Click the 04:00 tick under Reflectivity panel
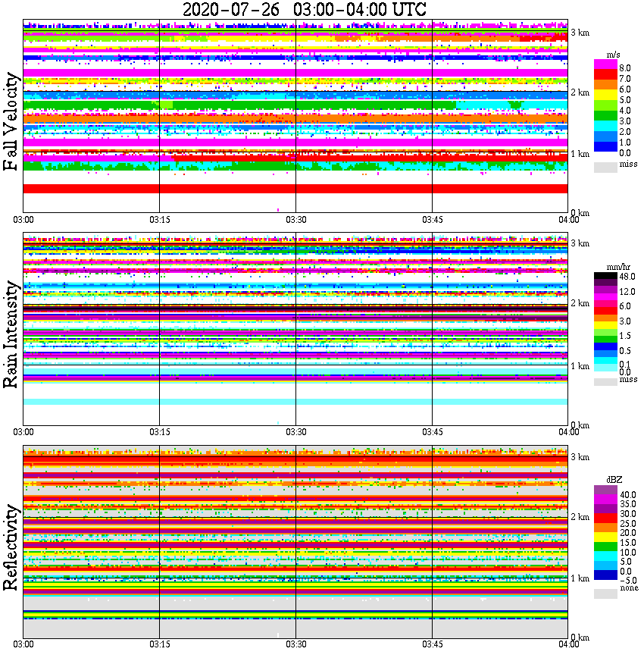Viewport: 644px width, 658px height. 569,644
